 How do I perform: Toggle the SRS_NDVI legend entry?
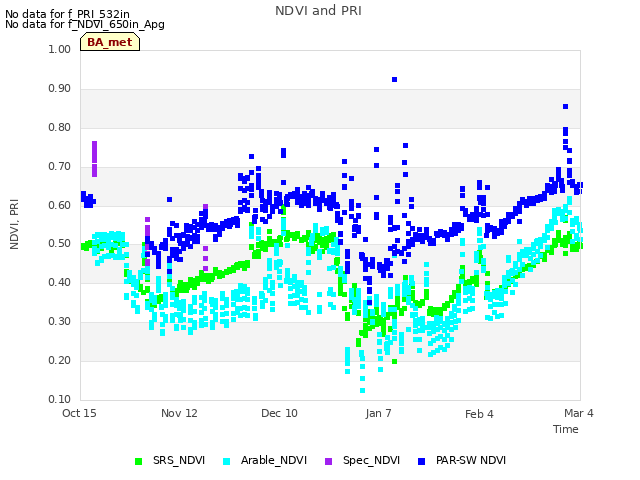coord(170,460)
